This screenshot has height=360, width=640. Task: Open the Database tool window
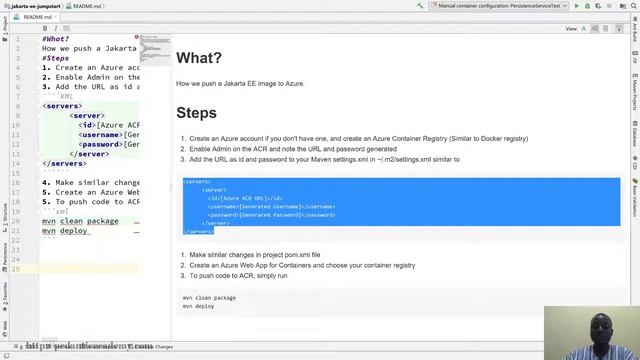coord(635,134)
